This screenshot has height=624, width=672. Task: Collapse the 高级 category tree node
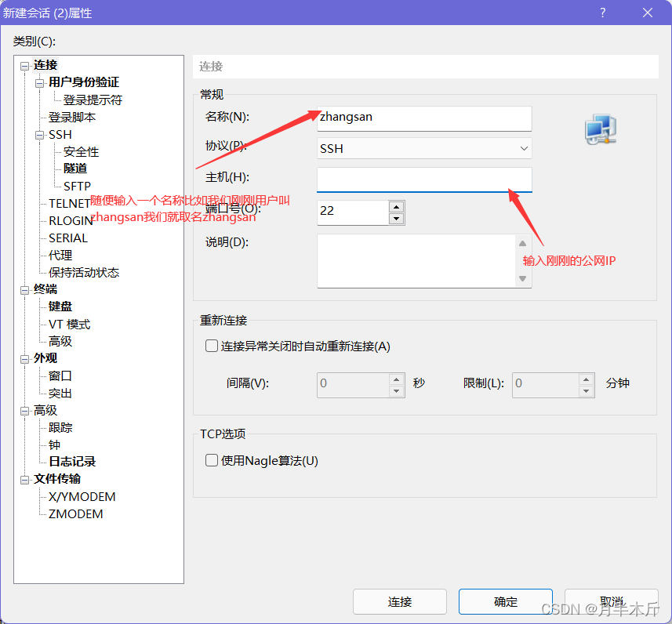click(24, 411)
